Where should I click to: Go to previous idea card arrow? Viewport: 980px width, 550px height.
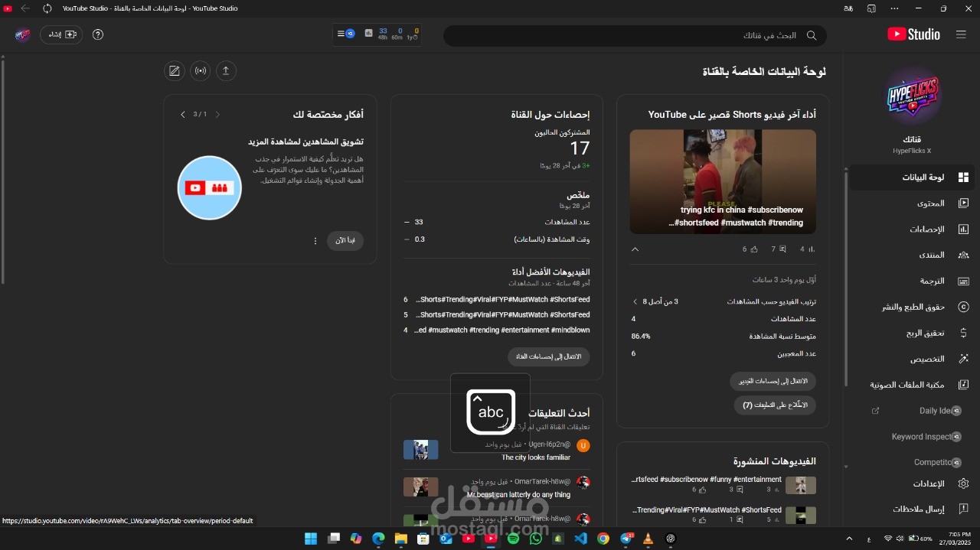[217, 114]
